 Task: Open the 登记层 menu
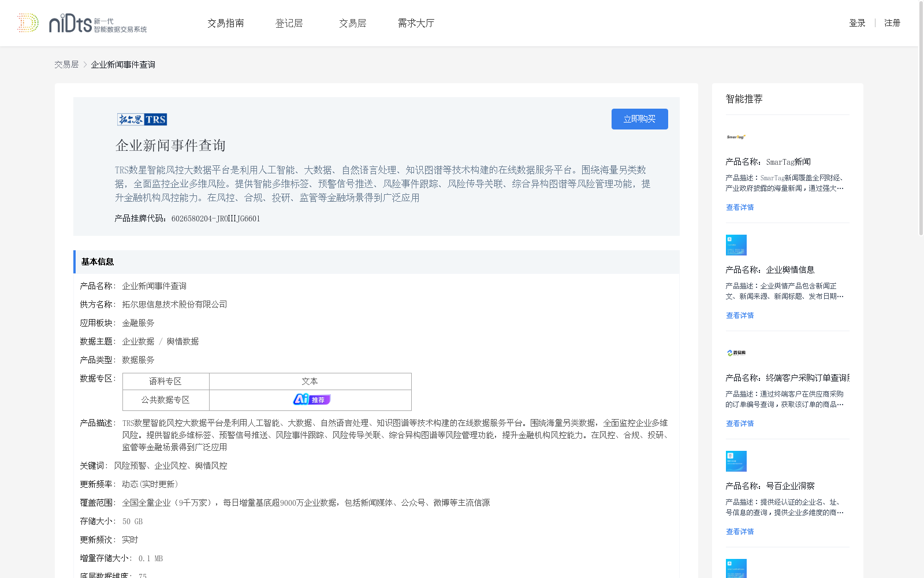pyautogui.click(x=289, y=23)
